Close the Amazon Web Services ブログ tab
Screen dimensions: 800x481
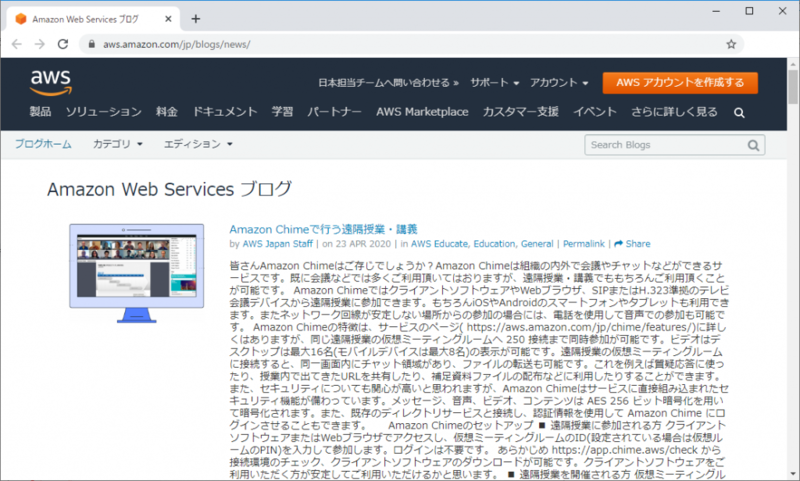click(x=168, y=19)
